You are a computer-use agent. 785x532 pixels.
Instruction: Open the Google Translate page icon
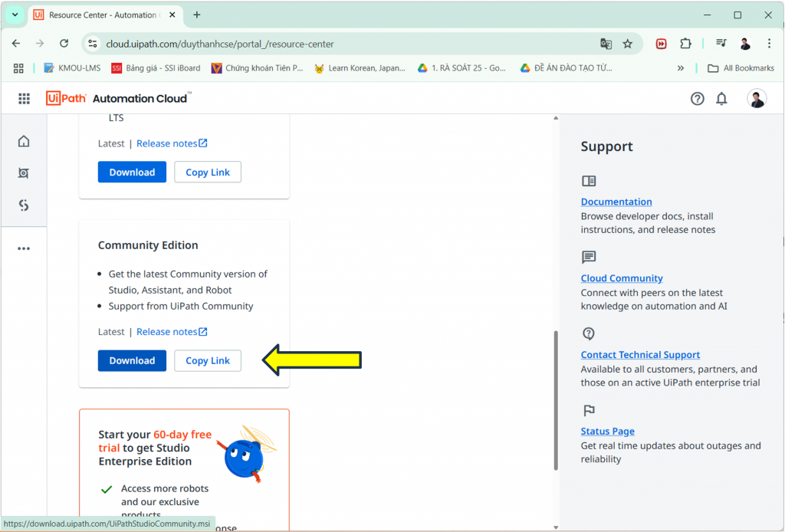coord(606,44)
